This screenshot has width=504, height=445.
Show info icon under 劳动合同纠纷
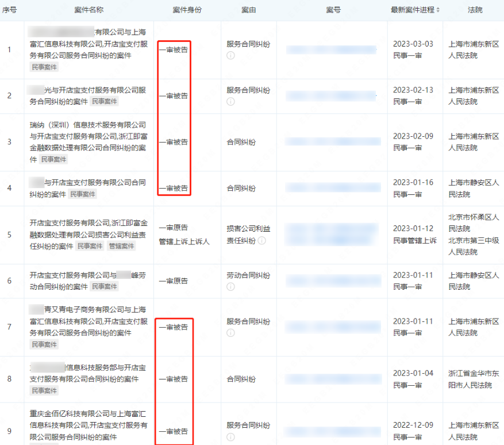pyautogui.click(x=230, y=286)
